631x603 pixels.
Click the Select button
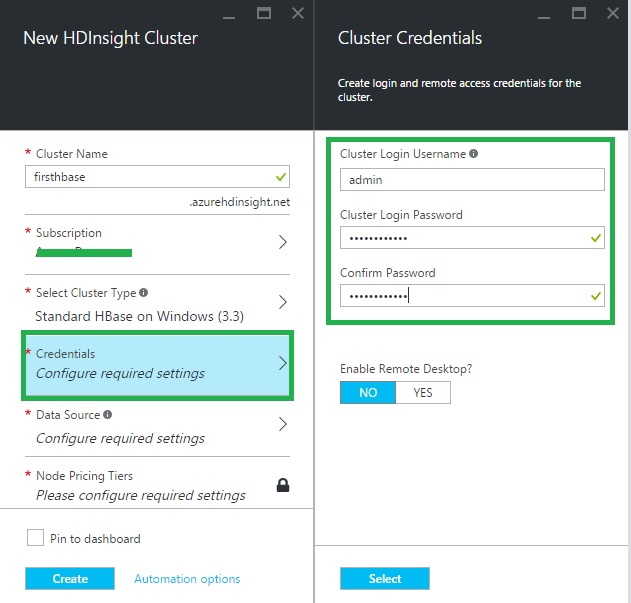(x=384, y=578)
